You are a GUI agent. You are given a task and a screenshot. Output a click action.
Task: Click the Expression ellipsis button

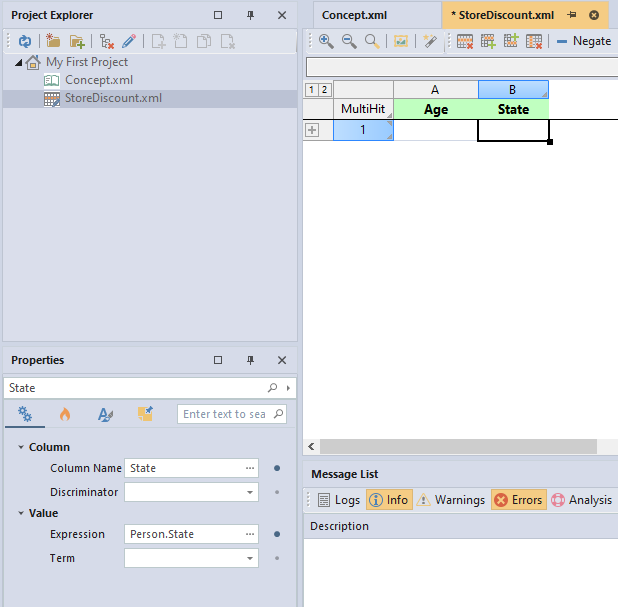[x=250, y=534]
